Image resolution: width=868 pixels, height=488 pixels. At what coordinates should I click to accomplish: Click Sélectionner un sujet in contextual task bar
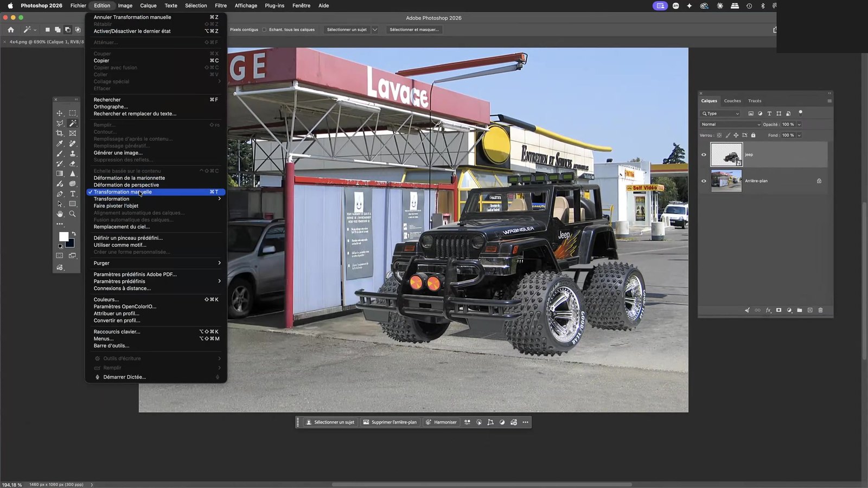[330, 422]
